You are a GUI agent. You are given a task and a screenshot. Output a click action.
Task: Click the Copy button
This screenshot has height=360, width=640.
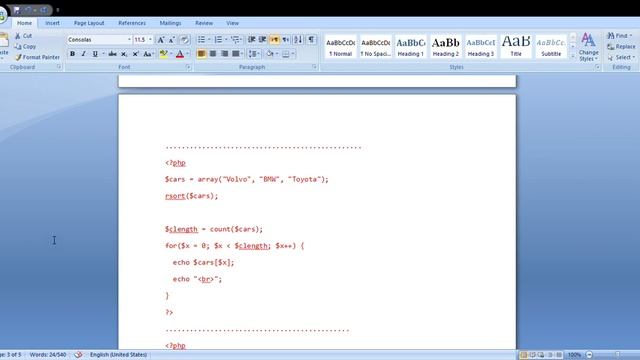click(25, 47)
